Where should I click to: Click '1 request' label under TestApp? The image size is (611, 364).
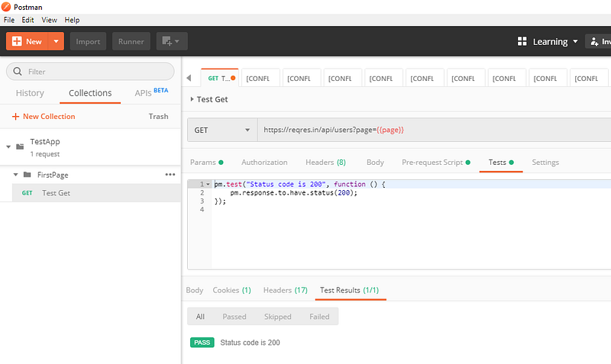click(x=45, y=154)
